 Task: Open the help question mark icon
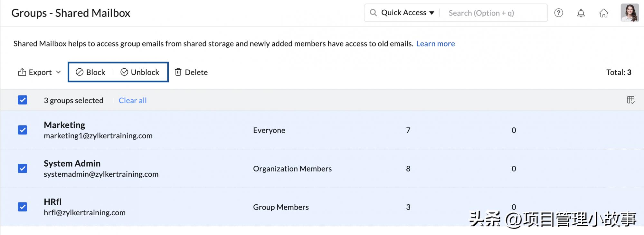558,13
